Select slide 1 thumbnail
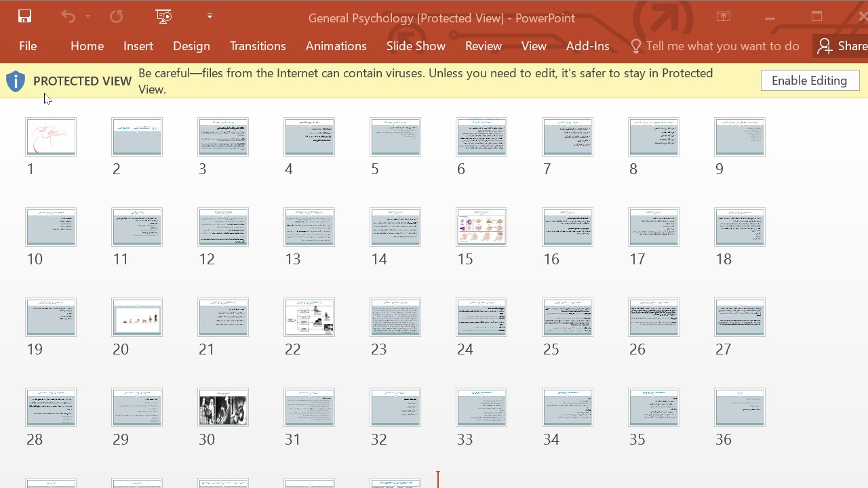The width and height of the screenshot is (868, 488). pos(51,137)
